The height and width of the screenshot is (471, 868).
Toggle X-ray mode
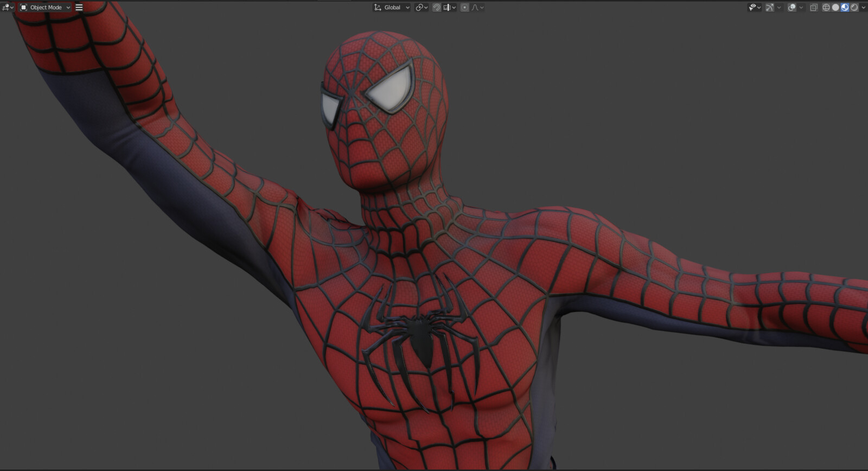click(x=813, y=8)
